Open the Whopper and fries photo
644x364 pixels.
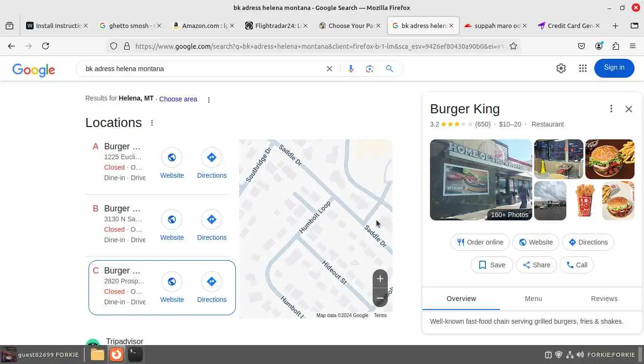click(x=610, y=159)
